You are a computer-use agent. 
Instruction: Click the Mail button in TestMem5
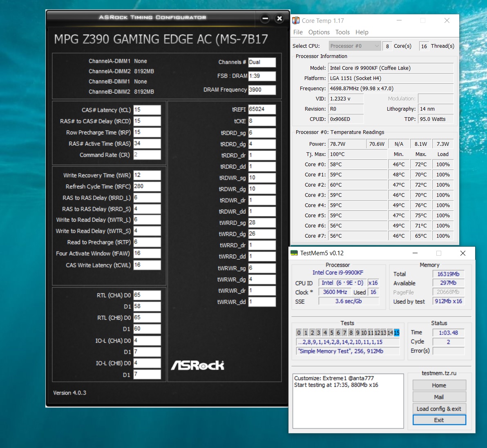[x=439, y=397]
